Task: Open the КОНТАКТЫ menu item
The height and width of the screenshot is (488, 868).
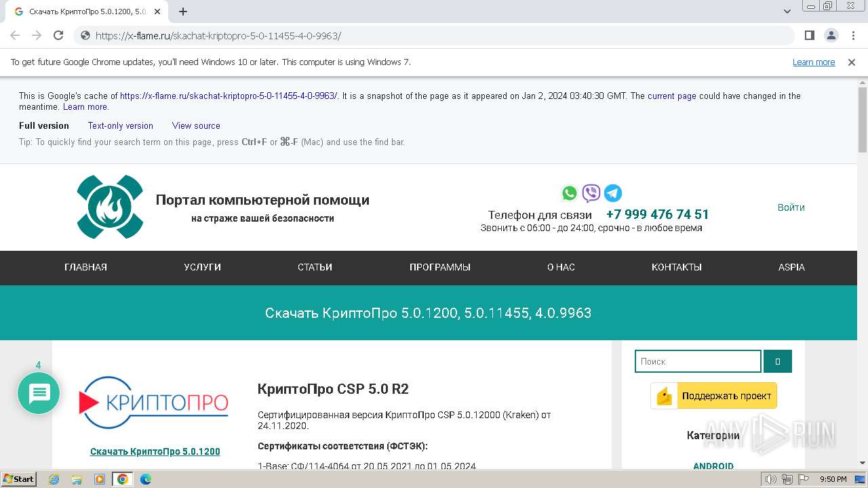Action: click(x=677, y=267)
